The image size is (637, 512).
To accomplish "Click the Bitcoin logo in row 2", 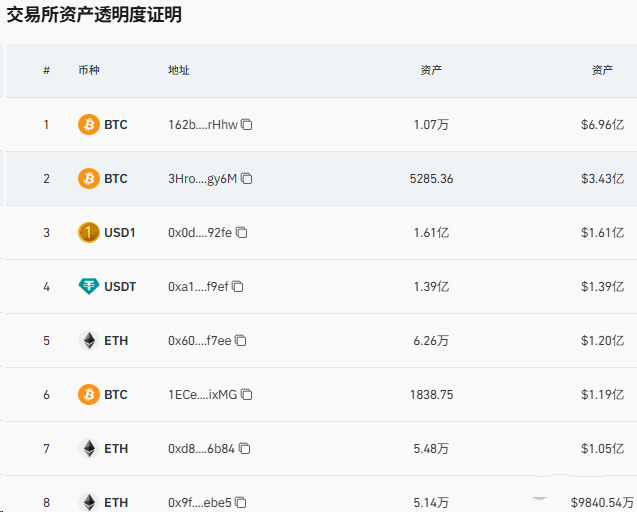I will pos(89,178).
